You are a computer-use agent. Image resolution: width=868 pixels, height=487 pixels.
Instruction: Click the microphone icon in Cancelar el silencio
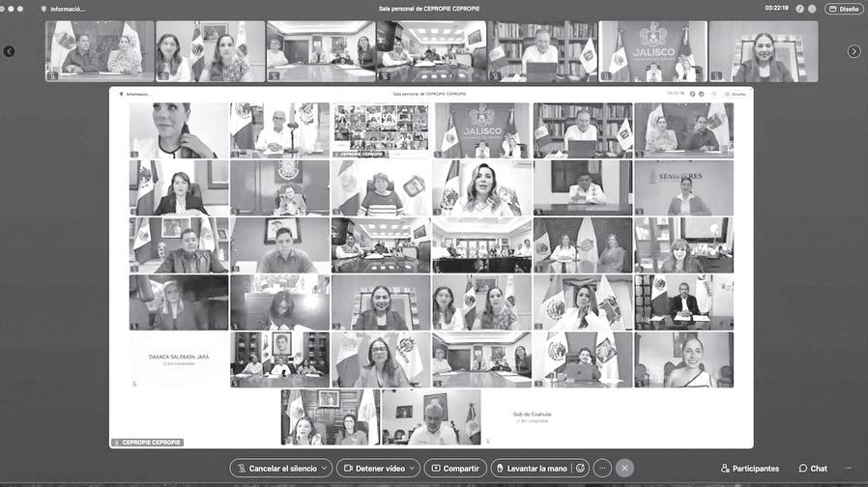point(242,469)
